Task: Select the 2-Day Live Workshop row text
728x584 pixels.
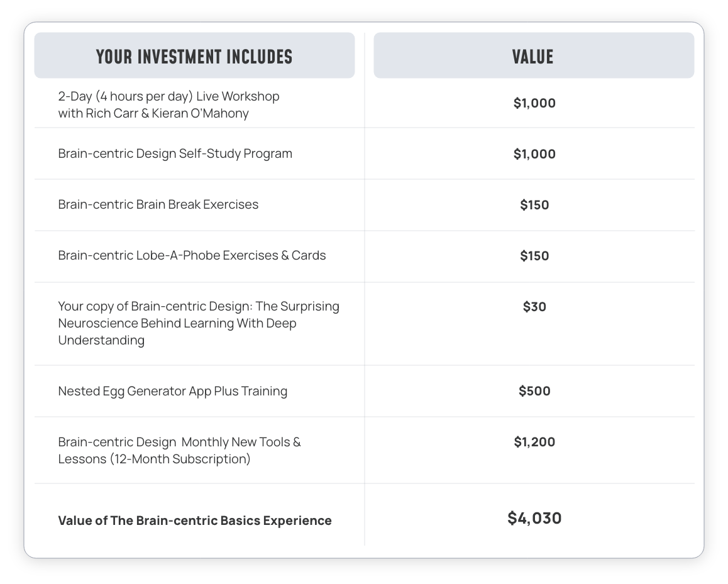Action: (168, 104)
